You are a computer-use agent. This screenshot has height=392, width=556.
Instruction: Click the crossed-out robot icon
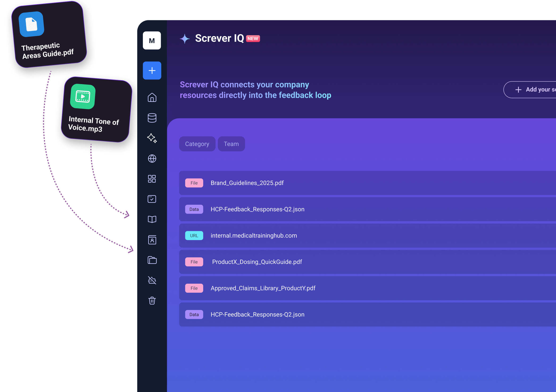152,280
